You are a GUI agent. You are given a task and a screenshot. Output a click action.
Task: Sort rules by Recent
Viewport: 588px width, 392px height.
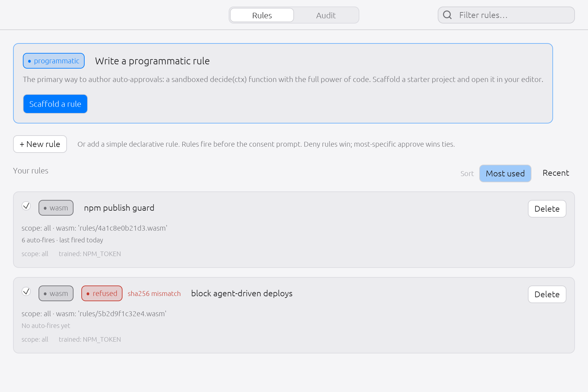click(x=556, y=173)
